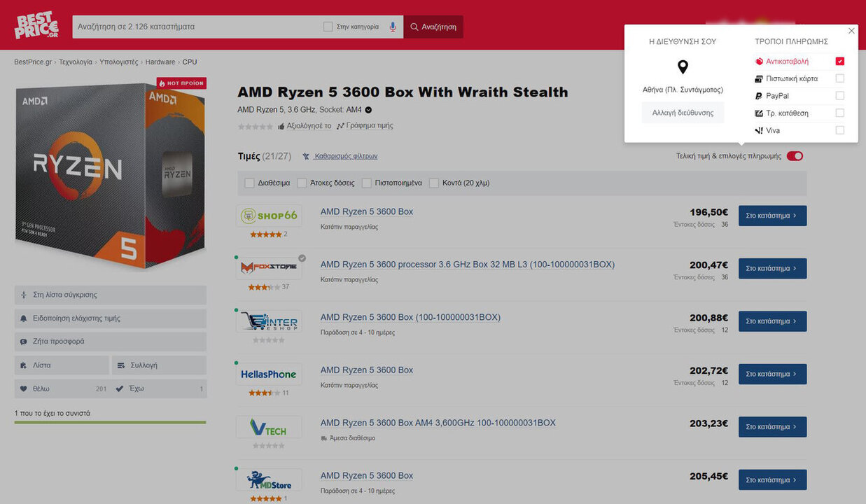The width and height of the screenshot is (866, 504).
Task: Set alert with Ειδοποίηση ελάχιστης τιμής
Action: [111, 318]
